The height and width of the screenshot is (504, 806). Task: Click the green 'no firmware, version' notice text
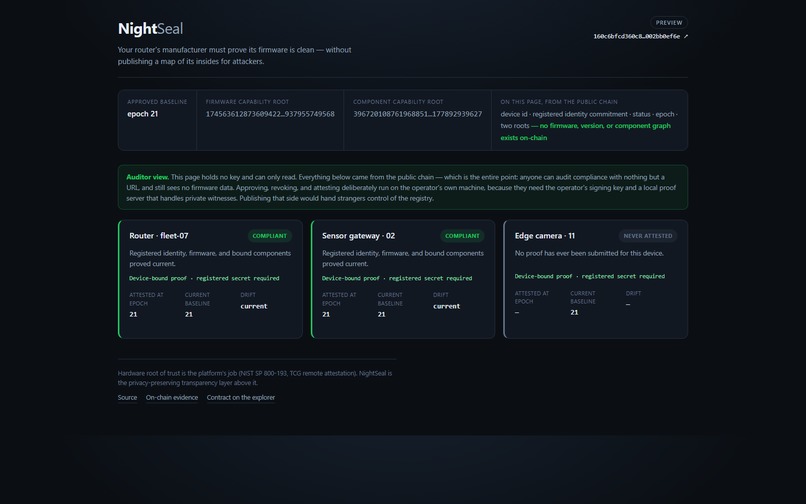(x=585, y=132)
